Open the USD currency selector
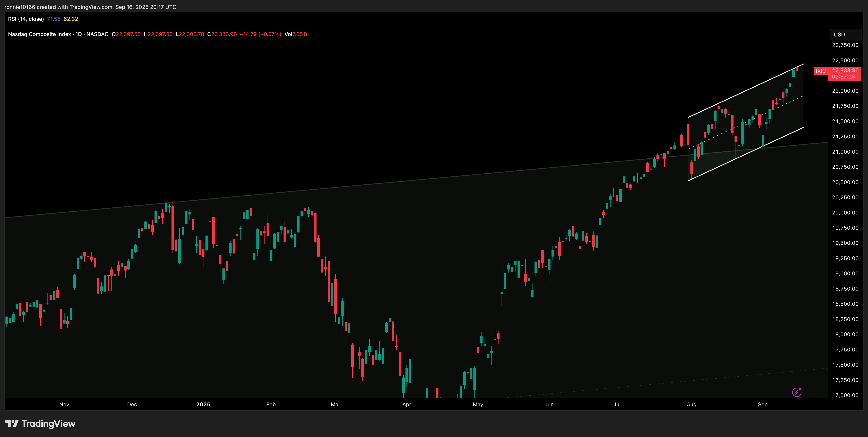This screenshot has height=437, width=868. [x=845, y=34]
